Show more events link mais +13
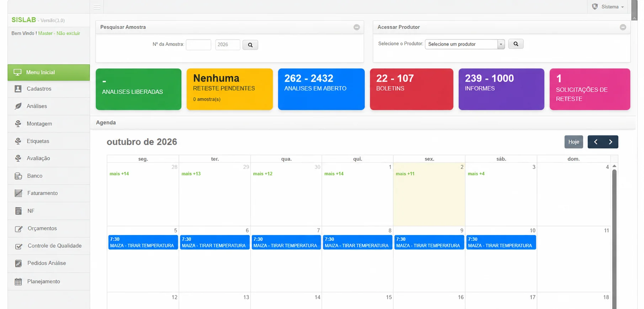Image resolution: width=644 pixels, height=309 pixels. (x=191, y=174)
